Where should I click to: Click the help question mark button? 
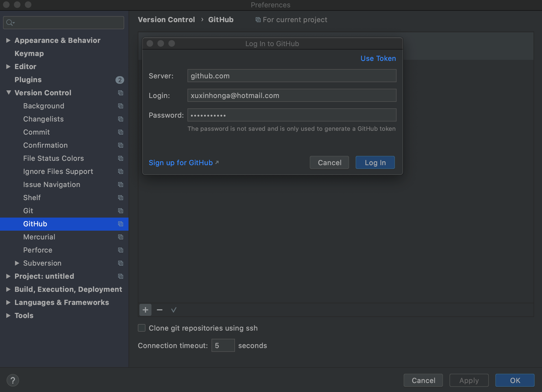click(13, 380)
